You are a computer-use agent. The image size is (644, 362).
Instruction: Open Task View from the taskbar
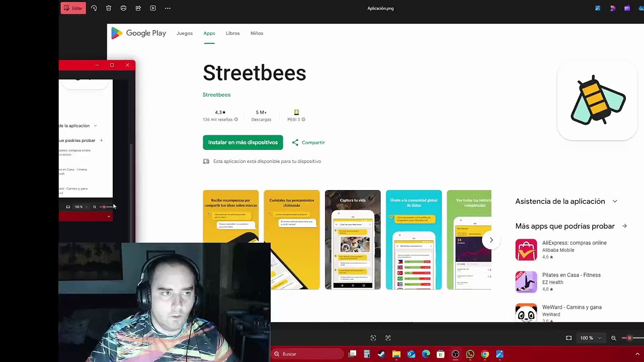click(353, 354)
